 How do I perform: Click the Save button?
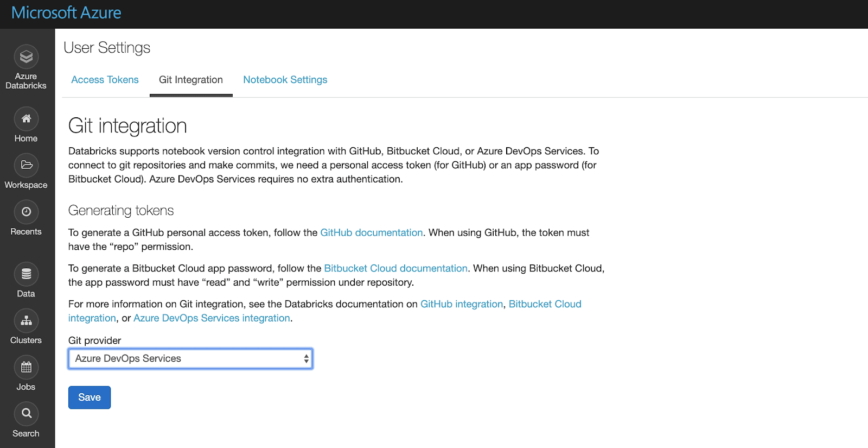coord(90,397)
